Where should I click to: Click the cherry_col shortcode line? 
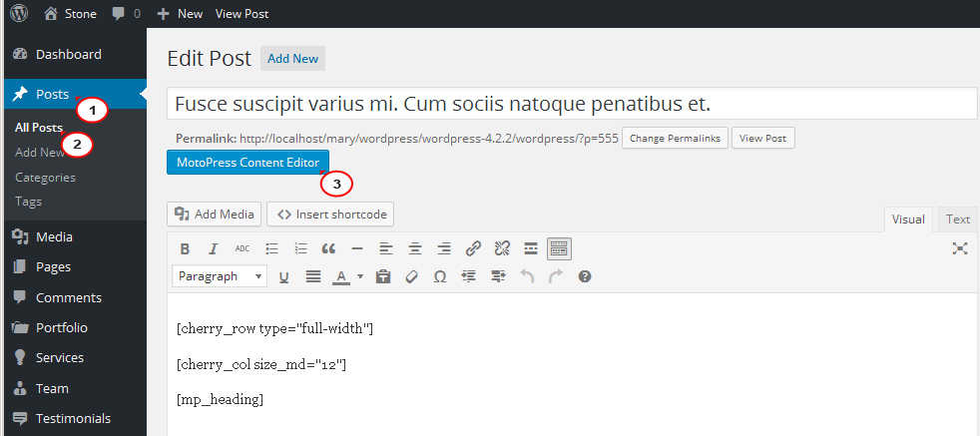261,364
